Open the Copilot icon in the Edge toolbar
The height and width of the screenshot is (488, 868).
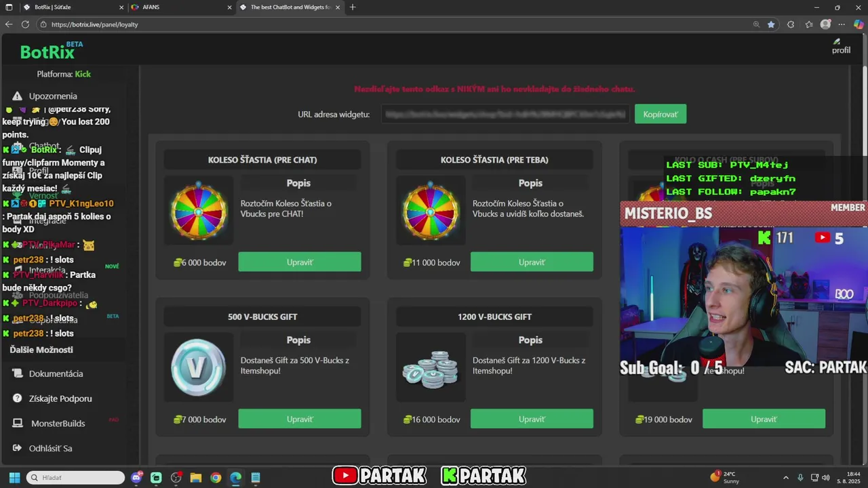tap(859, 24)
